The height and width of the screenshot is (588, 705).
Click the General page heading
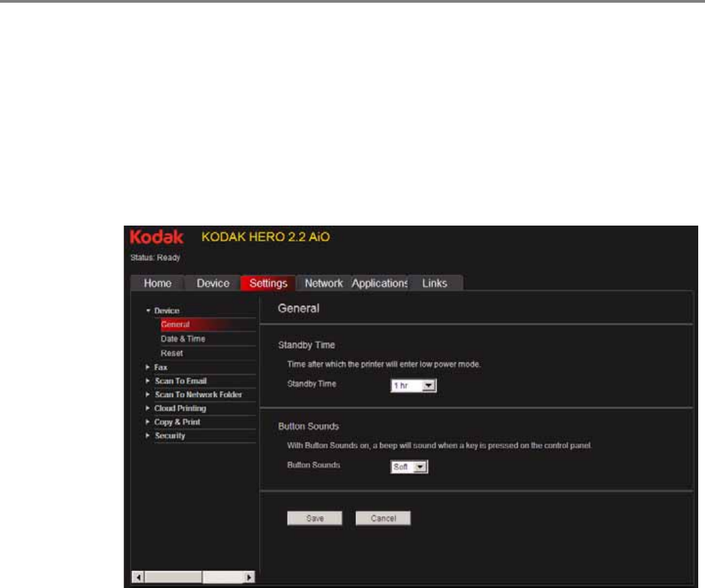click(298, 308)
